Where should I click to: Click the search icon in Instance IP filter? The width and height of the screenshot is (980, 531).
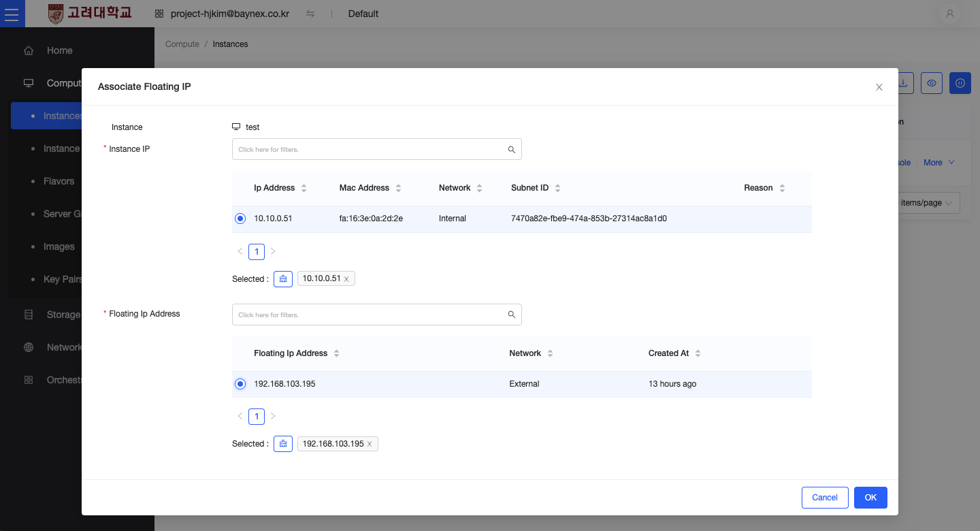coord(512,150)
